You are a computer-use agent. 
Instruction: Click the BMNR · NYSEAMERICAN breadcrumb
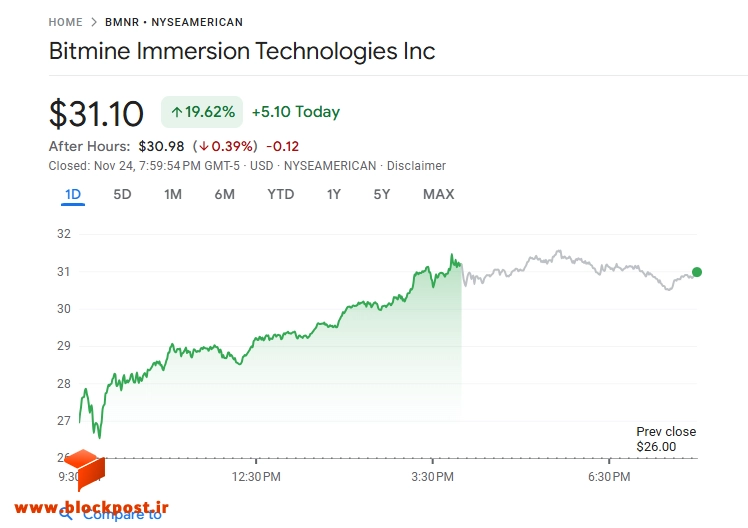click(174, 22)
